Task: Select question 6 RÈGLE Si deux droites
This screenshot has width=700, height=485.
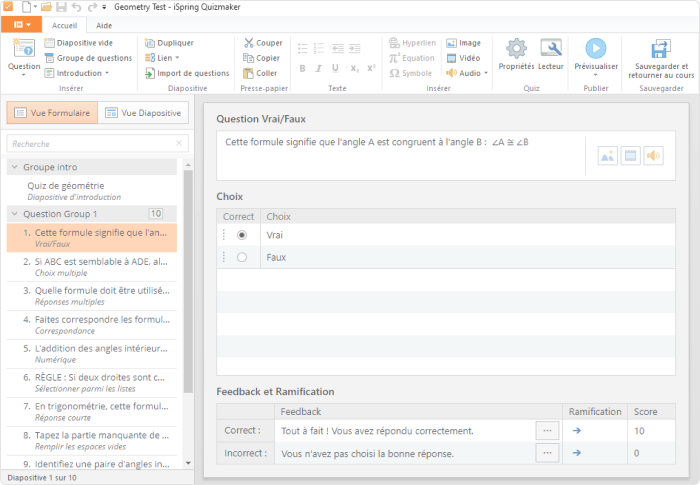Action: pyautogui.click(x=92, y=383)
